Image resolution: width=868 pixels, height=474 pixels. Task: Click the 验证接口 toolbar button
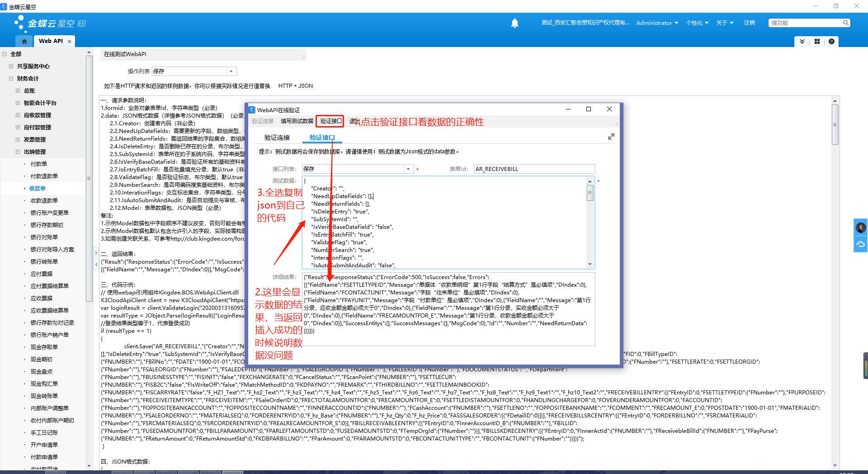[330, 121]
